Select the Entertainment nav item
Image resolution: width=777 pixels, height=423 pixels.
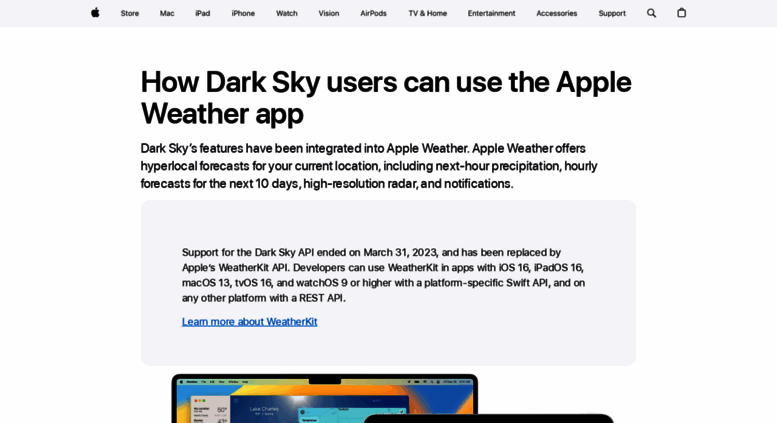click(492, 13)
